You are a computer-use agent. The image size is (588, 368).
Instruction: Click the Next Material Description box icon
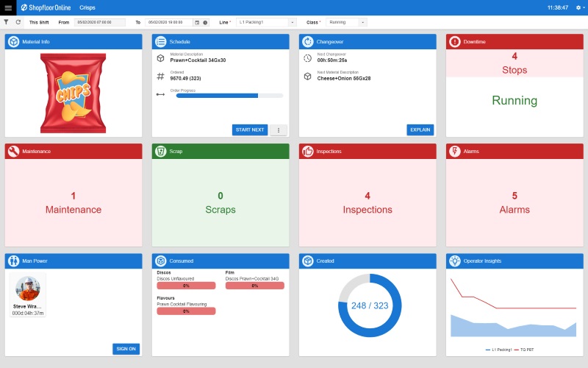[307, 77]
